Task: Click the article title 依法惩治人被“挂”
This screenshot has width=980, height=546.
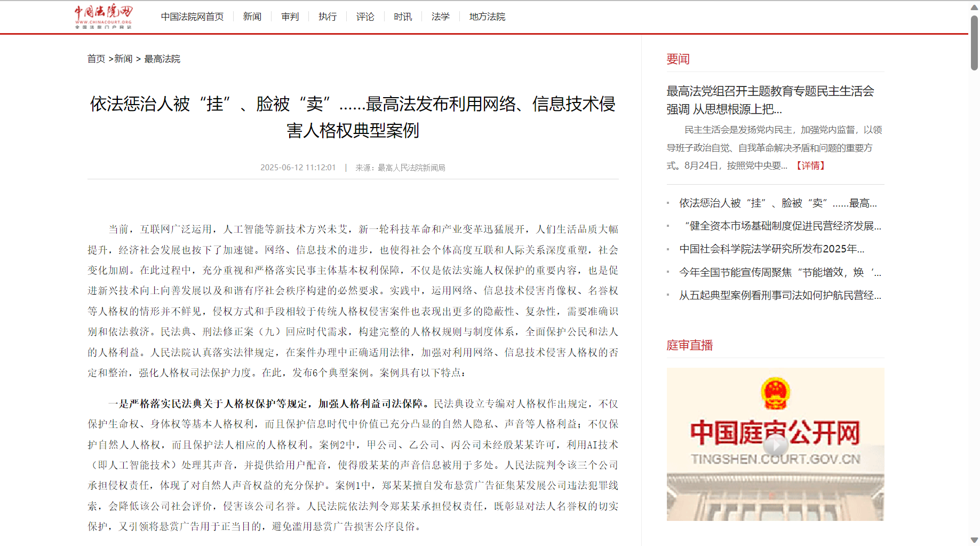Action: [353, 117]
